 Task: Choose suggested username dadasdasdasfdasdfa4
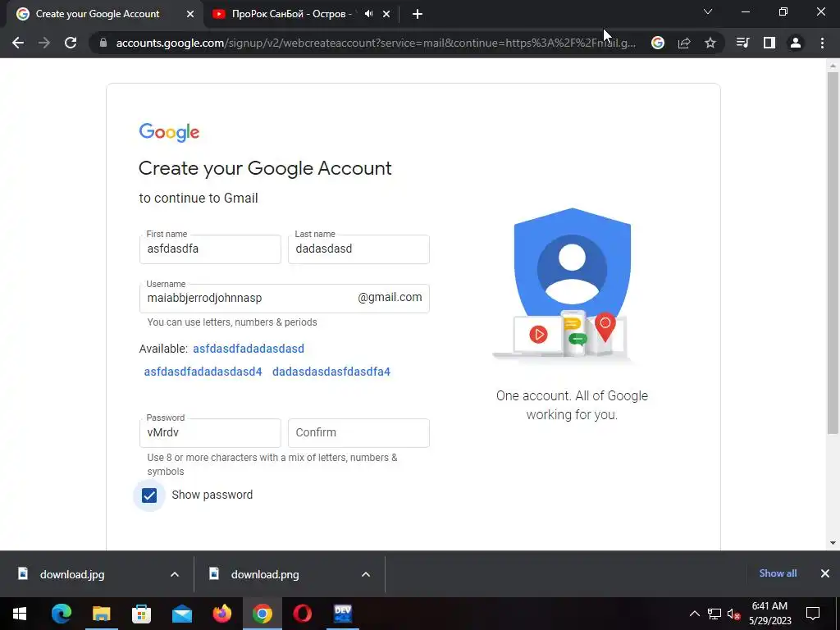(331, 372)
